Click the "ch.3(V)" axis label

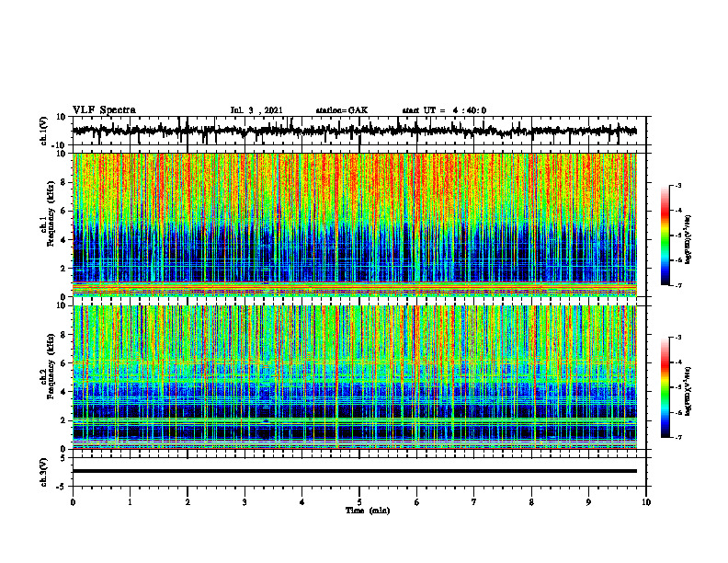coord(43,472)
